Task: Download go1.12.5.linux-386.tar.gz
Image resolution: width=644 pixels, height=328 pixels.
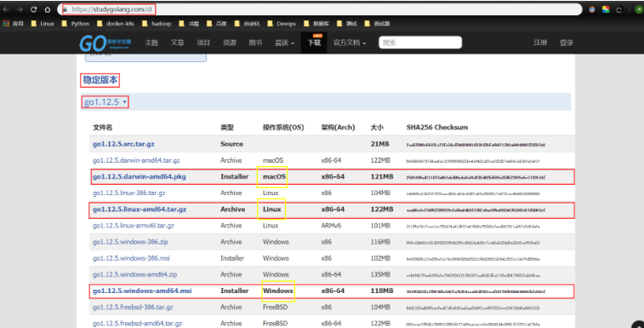Action: (129, 193)
